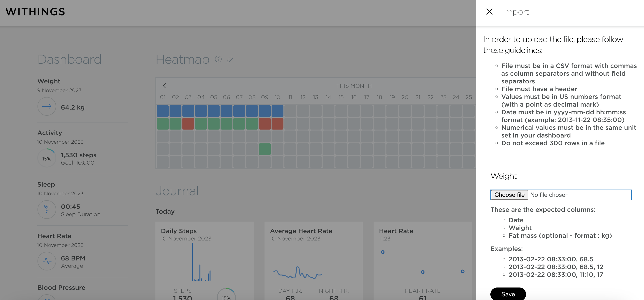Click the Activity 15% progress ring

pos(47,158)
